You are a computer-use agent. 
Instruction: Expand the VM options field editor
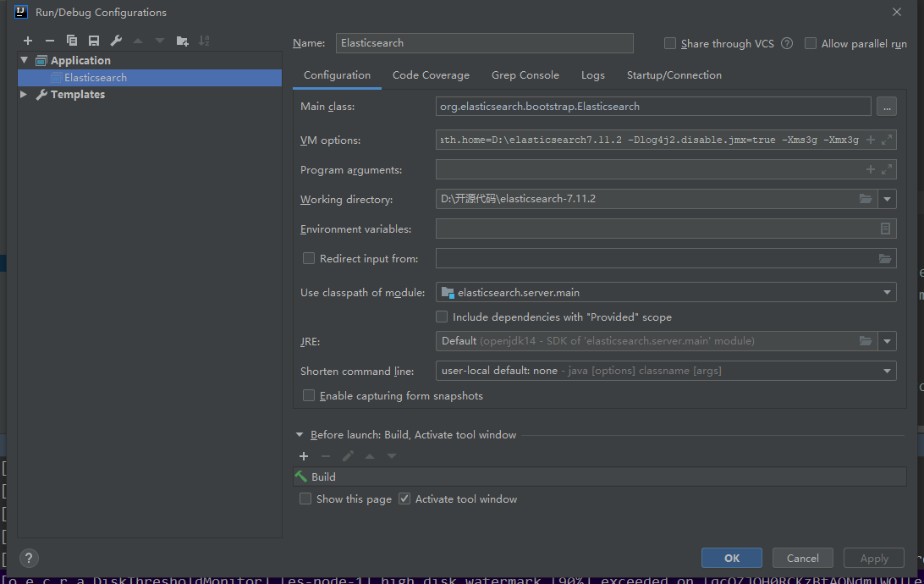coord(886,140)
